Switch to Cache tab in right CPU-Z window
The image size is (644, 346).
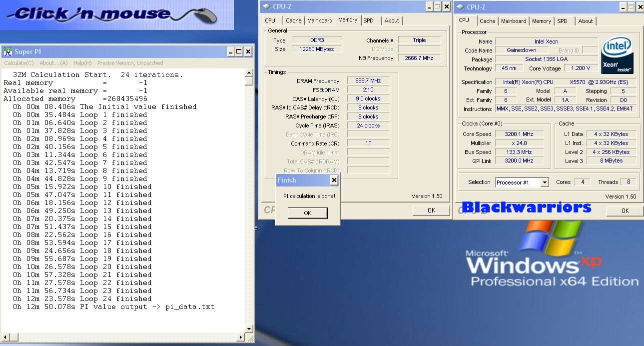[487, 21]
